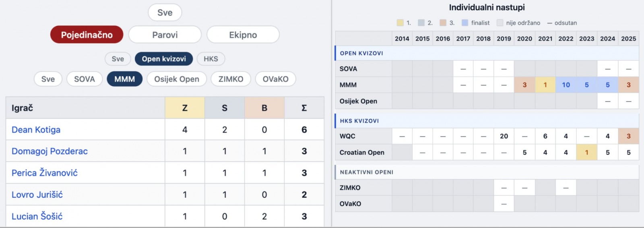Filter by OVaKO quiz

point(275,79)
